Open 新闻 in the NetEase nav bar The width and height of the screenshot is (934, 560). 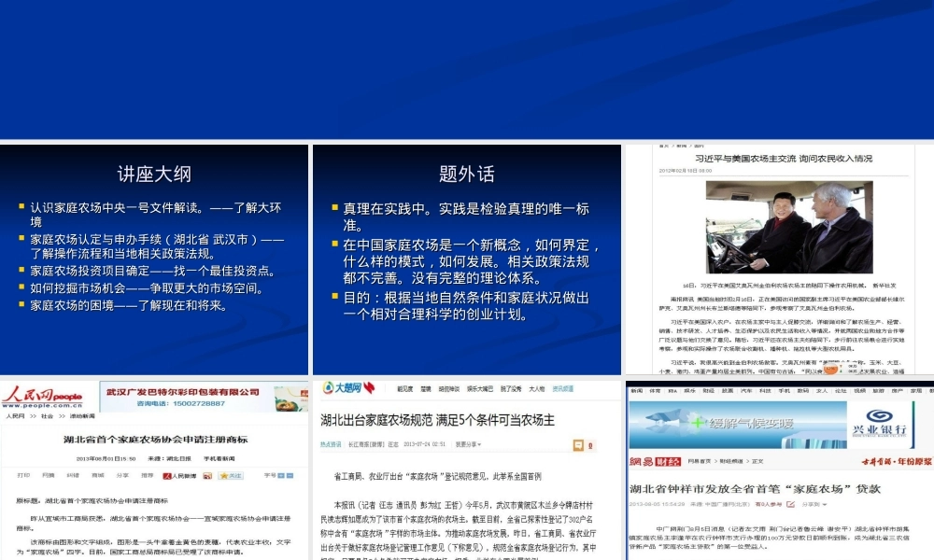(637, 391)
